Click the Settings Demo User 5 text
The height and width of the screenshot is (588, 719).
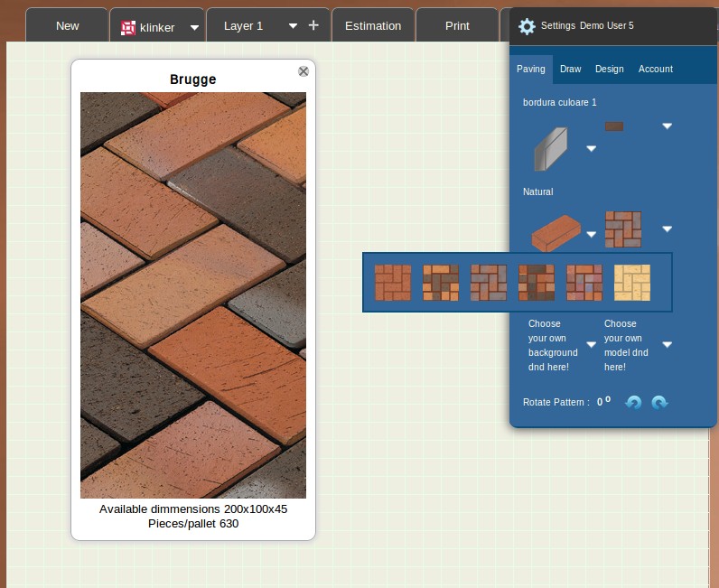tap(587, 25)
